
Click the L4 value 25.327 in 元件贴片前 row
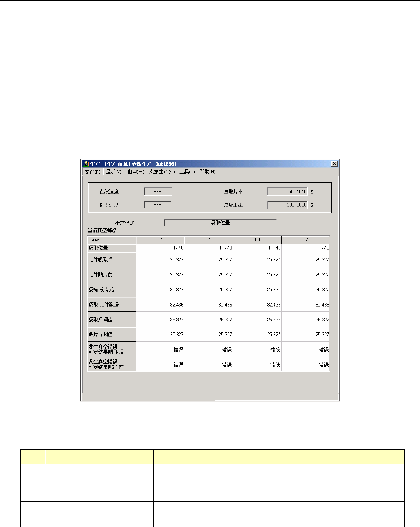(306, 274)
